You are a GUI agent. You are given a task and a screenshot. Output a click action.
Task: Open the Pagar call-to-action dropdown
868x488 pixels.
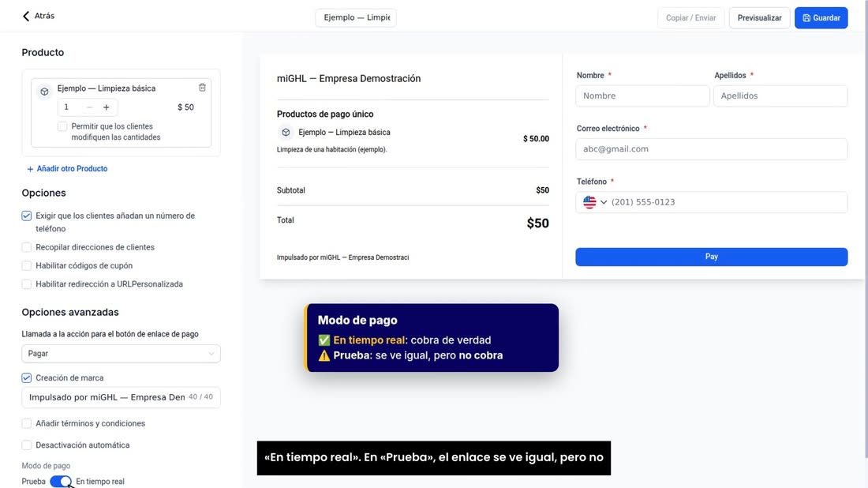click(x=121, y=354)
